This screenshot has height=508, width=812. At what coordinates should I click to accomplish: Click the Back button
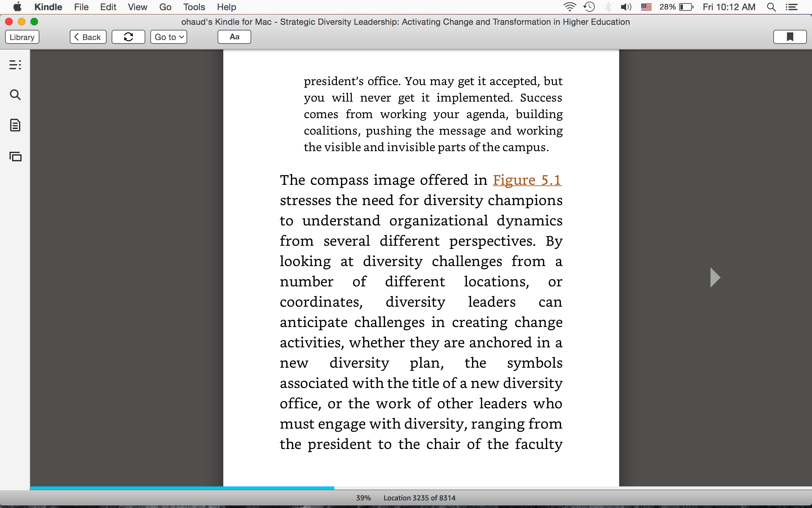[x=88, y=37]
